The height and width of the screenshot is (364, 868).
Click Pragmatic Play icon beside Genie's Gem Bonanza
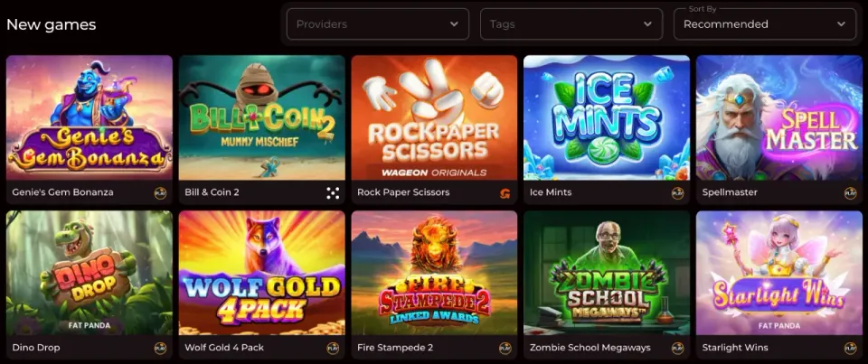pos(161,193)
